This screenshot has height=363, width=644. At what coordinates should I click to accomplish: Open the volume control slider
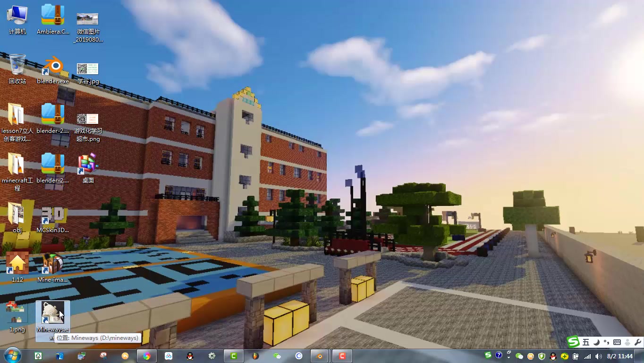tap(598, 356)
